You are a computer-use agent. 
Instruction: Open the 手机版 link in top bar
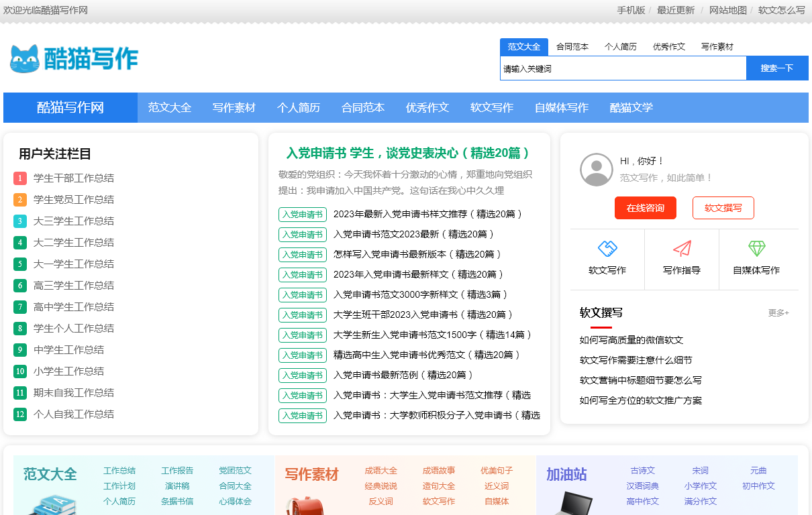tap(631, 10)
